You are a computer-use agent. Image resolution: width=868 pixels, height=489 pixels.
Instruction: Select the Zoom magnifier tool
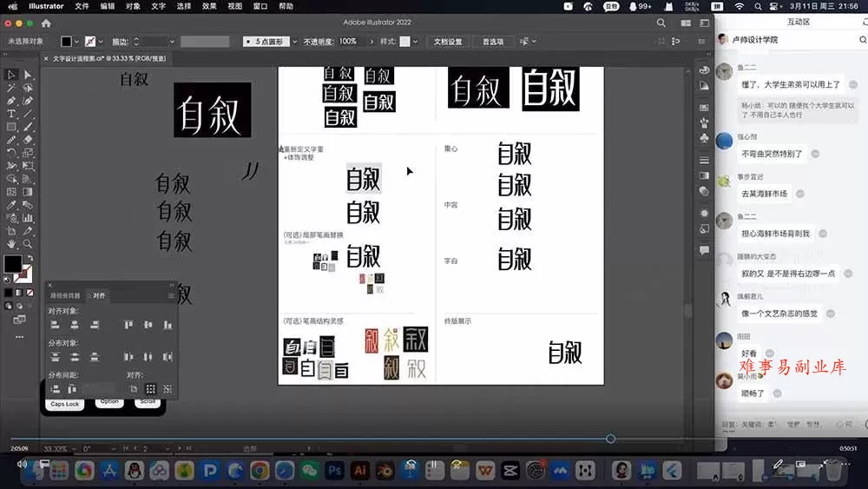(28, 244)
